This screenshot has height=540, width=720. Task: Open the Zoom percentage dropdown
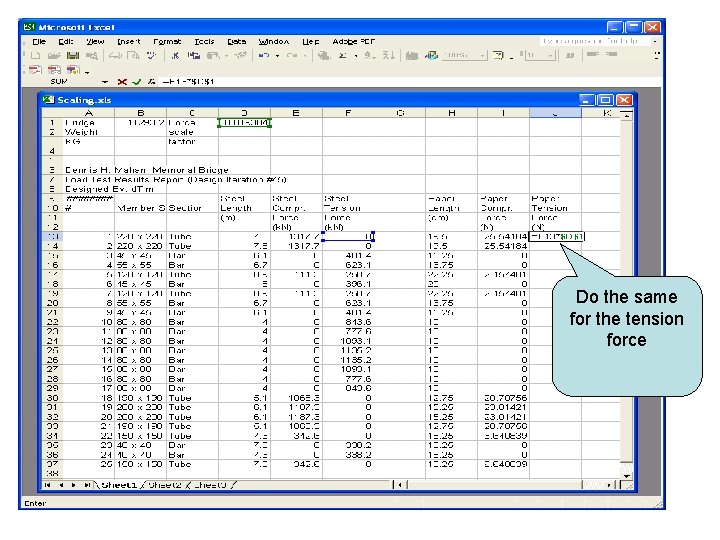(482, 56)
